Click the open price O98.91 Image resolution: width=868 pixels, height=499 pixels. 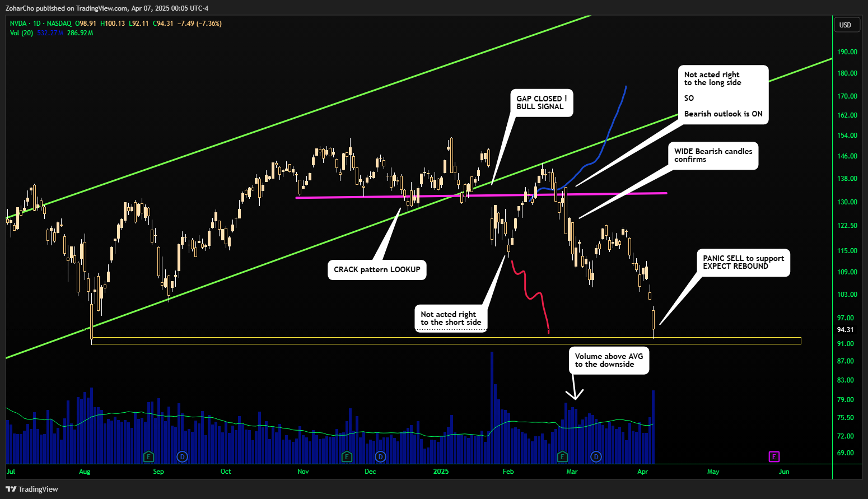click(x=86, y=24)
